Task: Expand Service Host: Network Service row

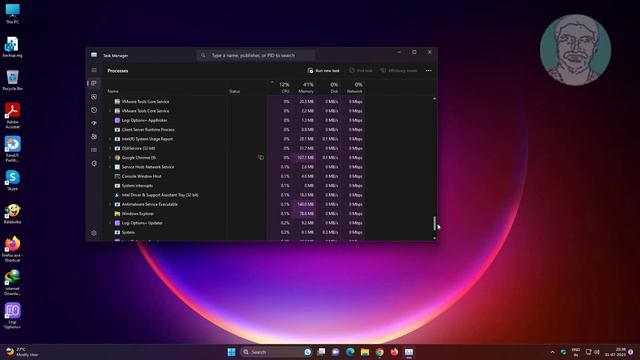Action: [x=109, y=167]
